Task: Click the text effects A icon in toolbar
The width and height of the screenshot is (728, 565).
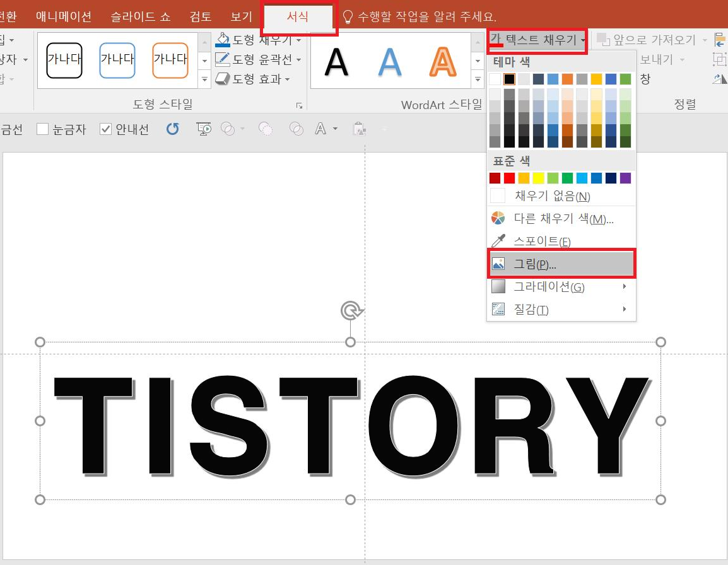Action: point(320,129)
